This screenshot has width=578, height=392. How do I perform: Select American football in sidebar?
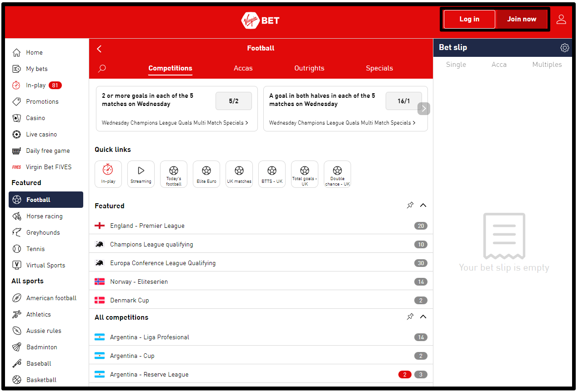(46, 298)
